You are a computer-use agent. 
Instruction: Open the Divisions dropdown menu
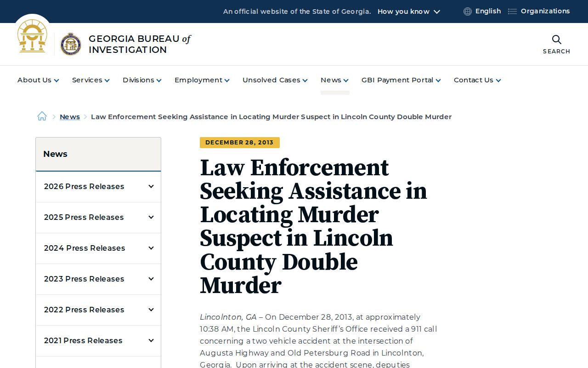(142, 80)
